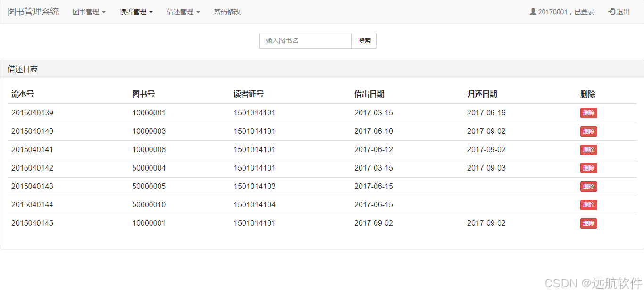This screenshot has width=644, height=294.
Task: Delete the record with 流水号 2015040140
Action: click(x=588, y=131)
